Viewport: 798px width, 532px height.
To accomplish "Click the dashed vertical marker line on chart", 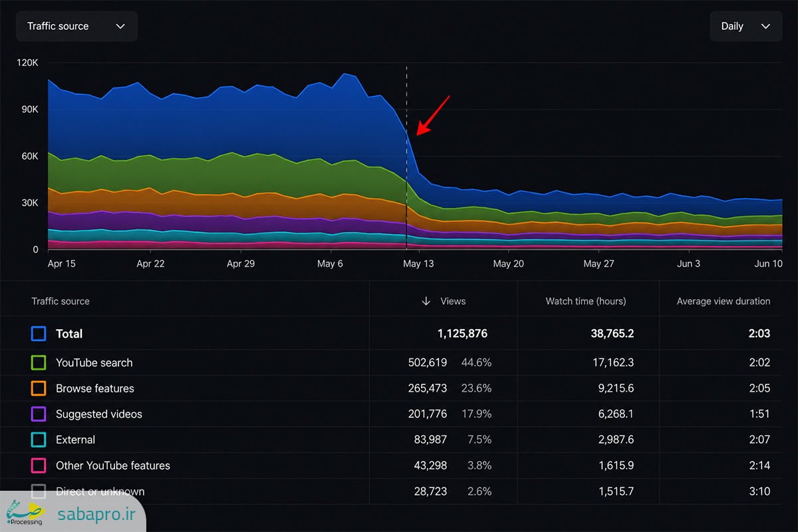I will [406, 158].
